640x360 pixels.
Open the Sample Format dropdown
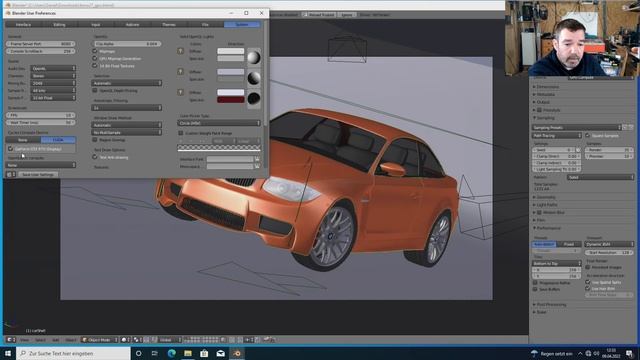pyautogui.click(x=53, y=98)
